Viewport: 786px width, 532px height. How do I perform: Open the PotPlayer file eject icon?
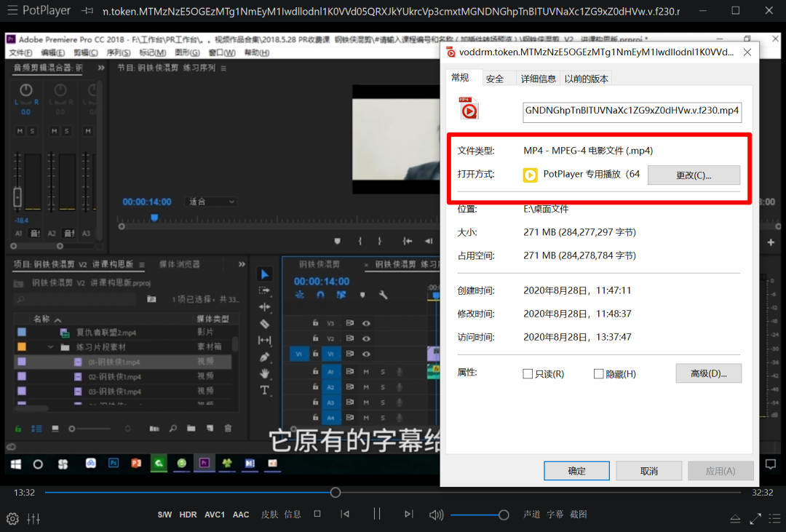[735, 518]
